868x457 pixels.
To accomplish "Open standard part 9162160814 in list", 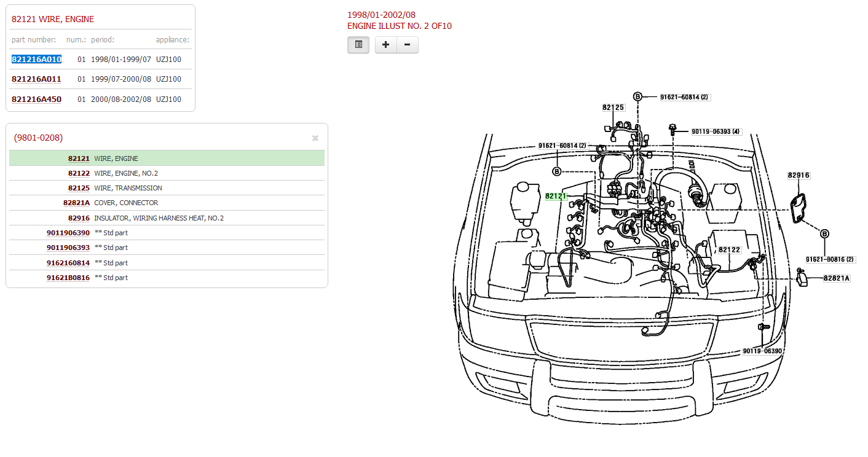I will click(x=68, y=263).
